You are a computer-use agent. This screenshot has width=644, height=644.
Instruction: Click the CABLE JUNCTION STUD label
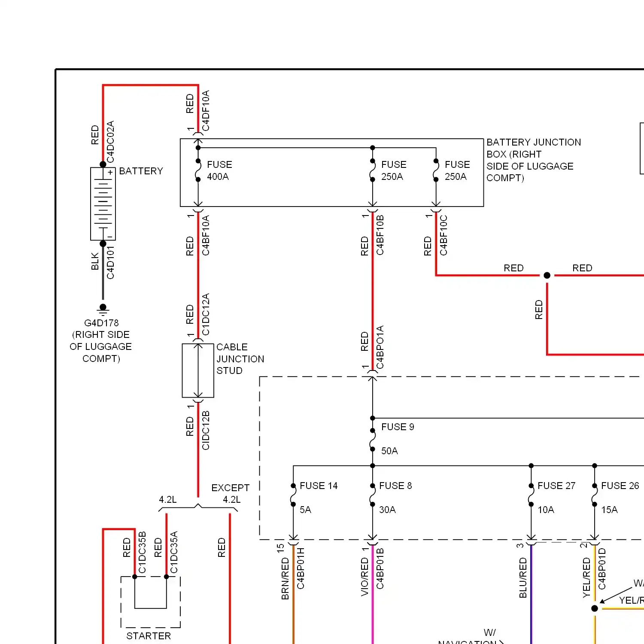click(x=240, y=358)
